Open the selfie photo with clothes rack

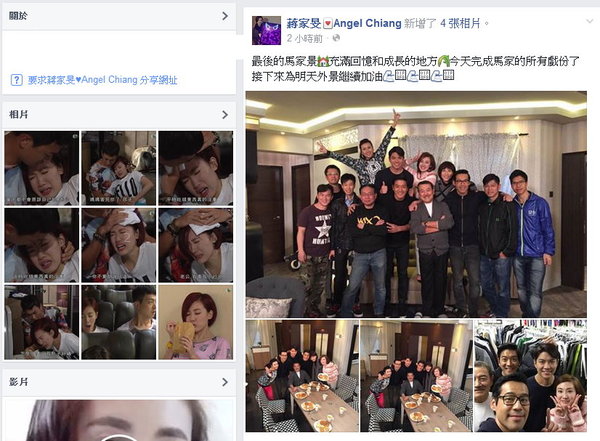tap(530, 376)
